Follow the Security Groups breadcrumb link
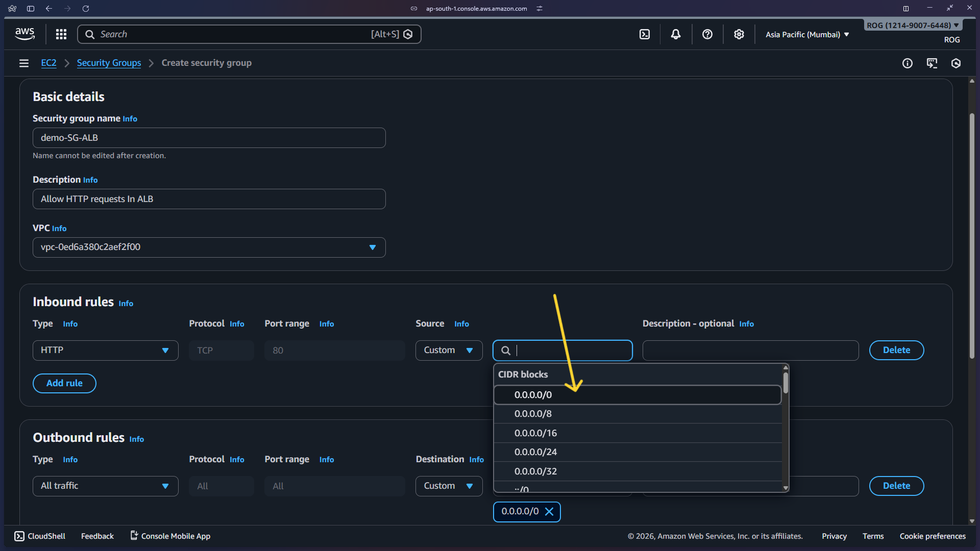This screenshot has height=551, width=980. point(109,63)
